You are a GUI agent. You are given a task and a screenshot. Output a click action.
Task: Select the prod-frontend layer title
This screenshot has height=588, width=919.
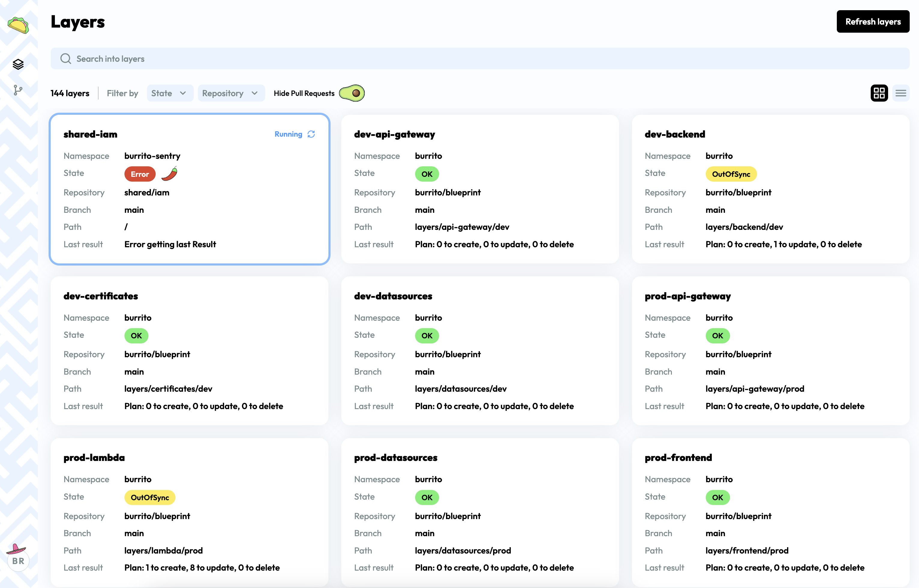click(x=678, y=457)
